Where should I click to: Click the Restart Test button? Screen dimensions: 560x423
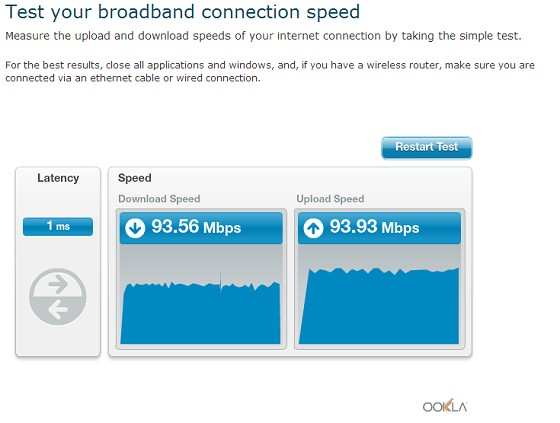(x=426, y=148)
